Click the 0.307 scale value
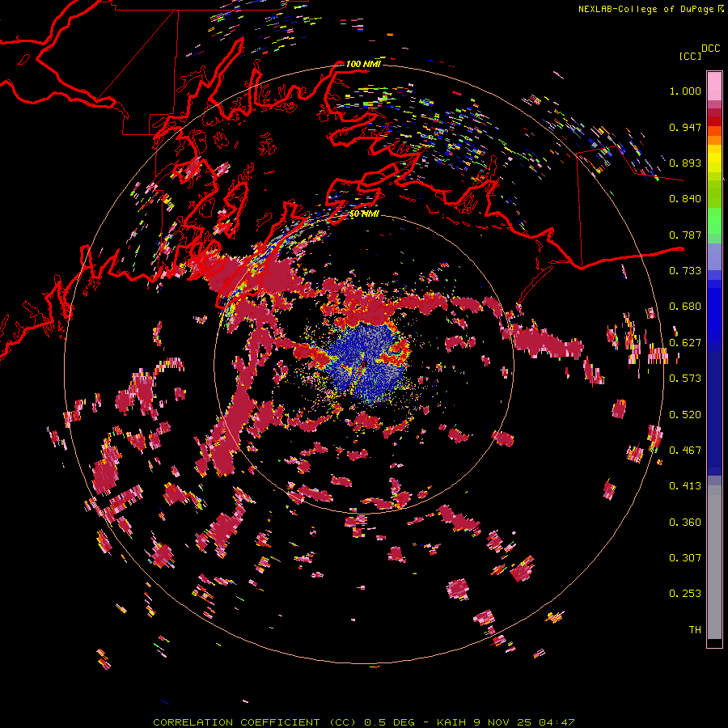Screen dimensions: 728x728 coord(685,558)
